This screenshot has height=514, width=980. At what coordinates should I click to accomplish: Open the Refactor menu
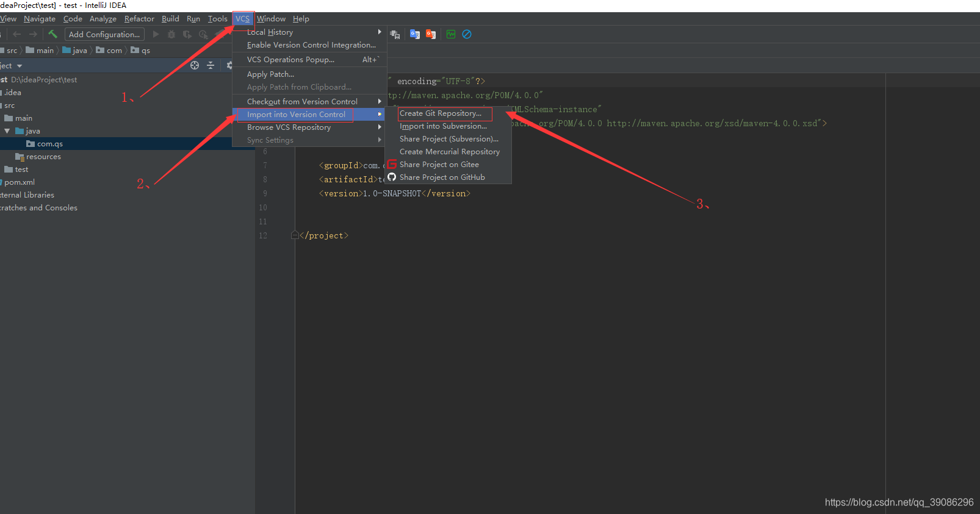[139, 19]
